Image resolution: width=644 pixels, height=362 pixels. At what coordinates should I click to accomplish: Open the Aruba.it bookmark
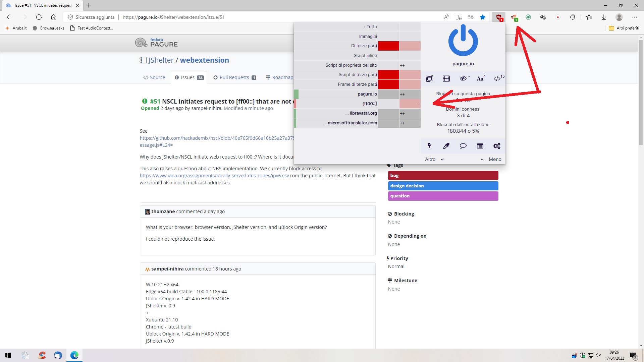[x=16, y=28]
